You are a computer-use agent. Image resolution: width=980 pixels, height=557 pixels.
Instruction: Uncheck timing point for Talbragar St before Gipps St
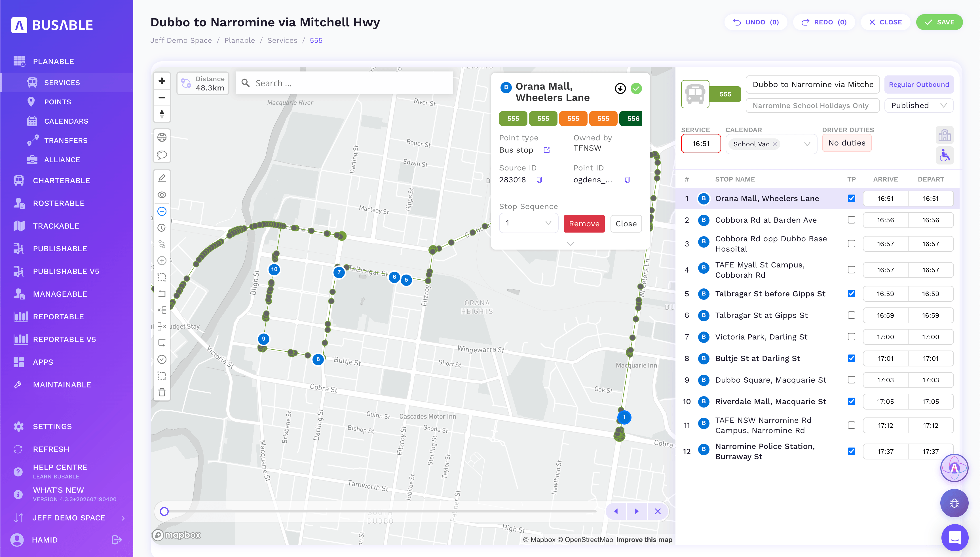tap(851, 294)
